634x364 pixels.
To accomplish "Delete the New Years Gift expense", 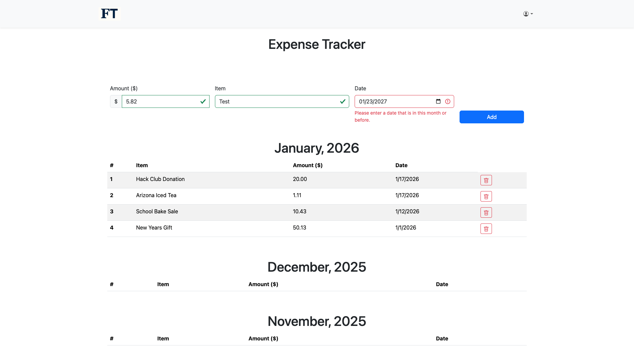I will tap(486, 229).
